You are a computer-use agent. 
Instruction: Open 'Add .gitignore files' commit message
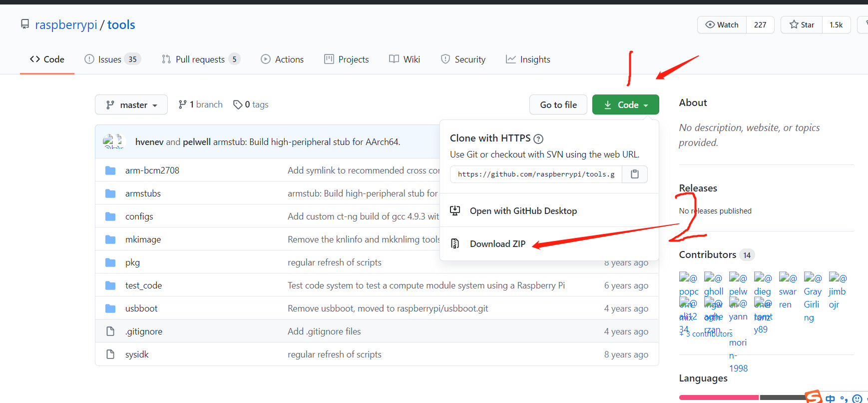[324, 331]
